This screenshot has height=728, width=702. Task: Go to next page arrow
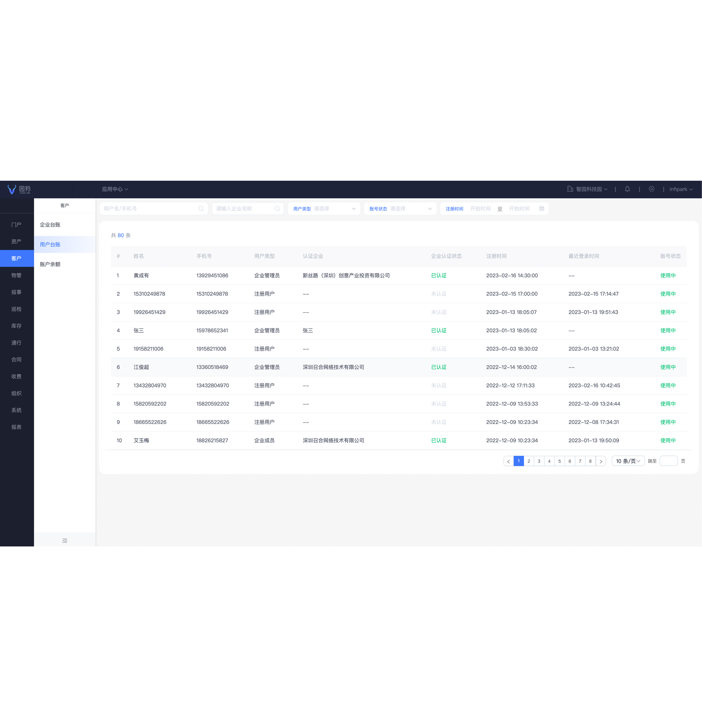click(x=601, y=461)
